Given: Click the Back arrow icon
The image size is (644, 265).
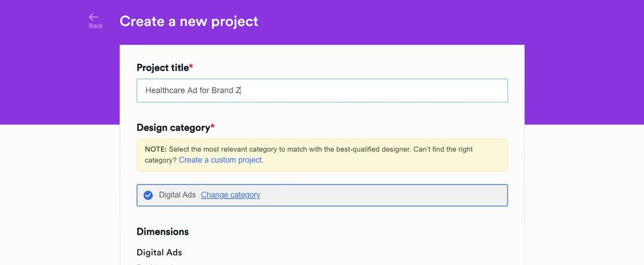Looking at the screenshot, I should tap(93, 17).
